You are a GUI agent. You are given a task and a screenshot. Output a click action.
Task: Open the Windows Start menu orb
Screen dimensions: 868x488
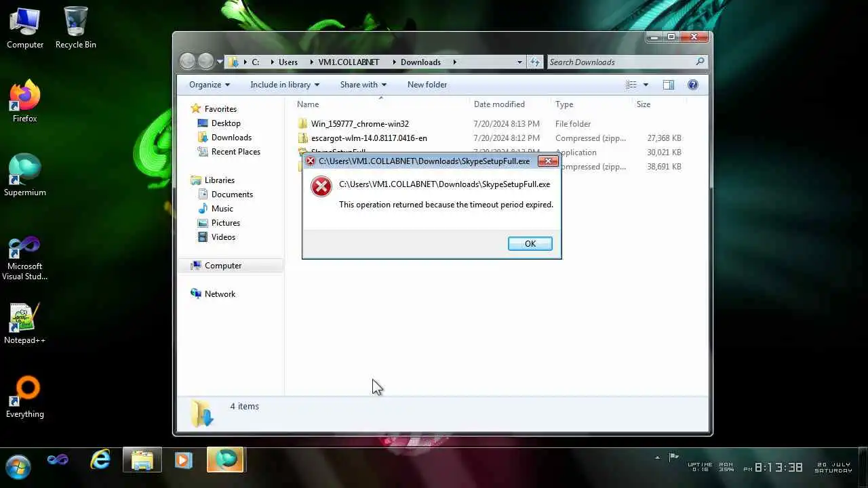[18, 467]
